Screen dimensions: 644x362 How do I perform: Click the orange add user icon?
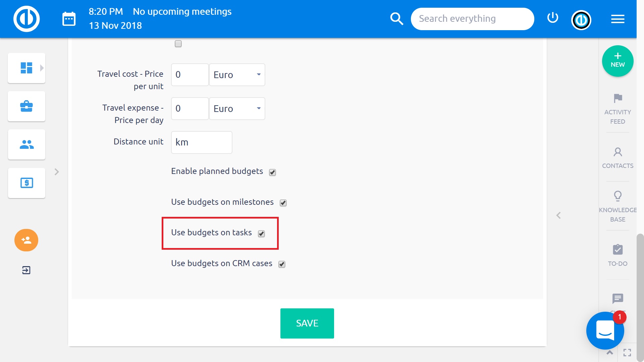[x=26, y=240]
